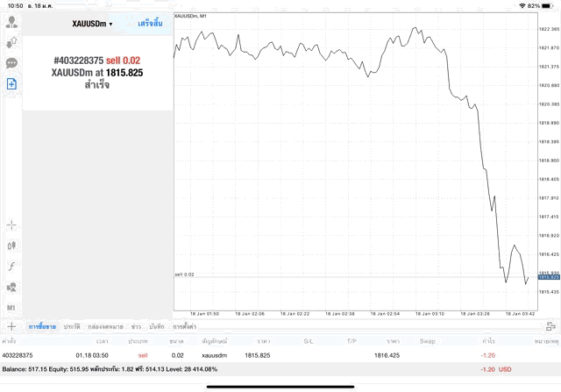
Task: Tap the sell 0.02 line label on chart
Action: [x=185, y=274]
